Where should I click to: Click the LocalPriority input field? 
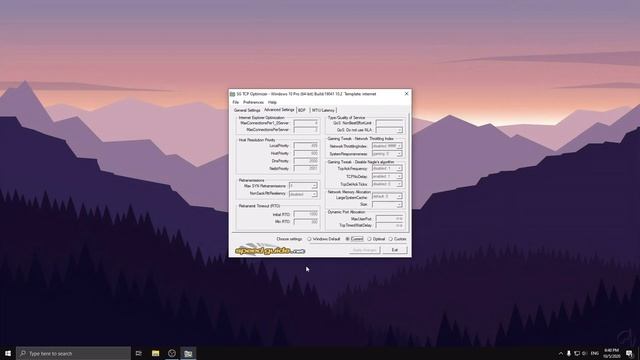[x=306, y=146]
